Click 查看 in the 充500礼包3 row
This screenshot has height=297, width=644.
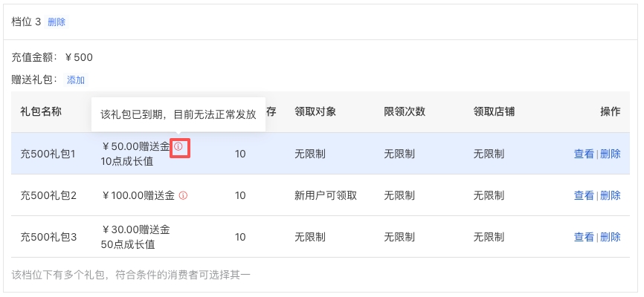tap(584, 238)
